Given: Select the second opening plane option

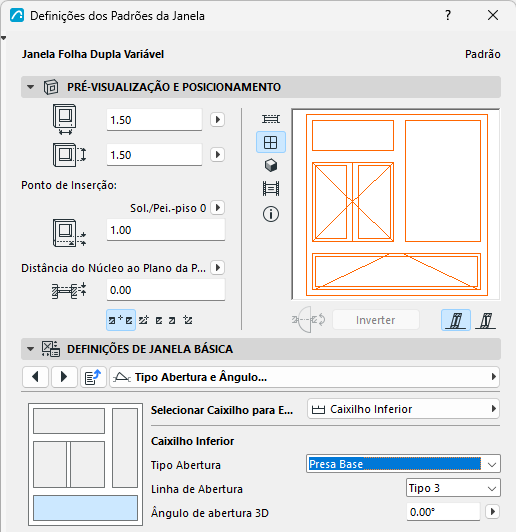Looking at the screenshot, I should click(486, 320).
